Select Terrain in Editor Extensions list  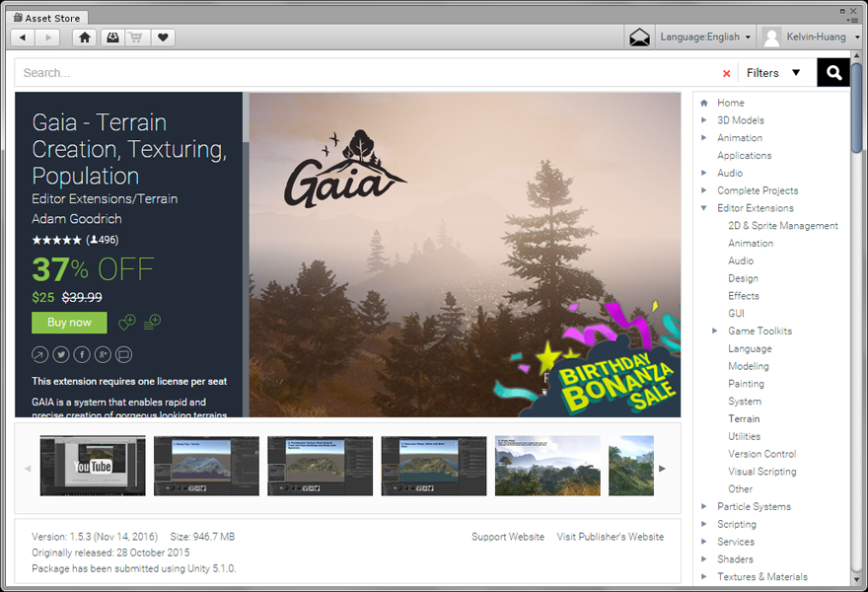coord(744,419)
